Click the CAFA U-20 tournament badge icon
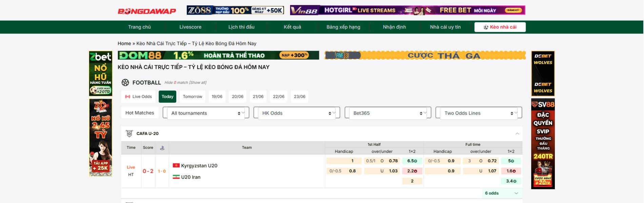Viewport: 644px width, 203px height. [x=129, y=134]
